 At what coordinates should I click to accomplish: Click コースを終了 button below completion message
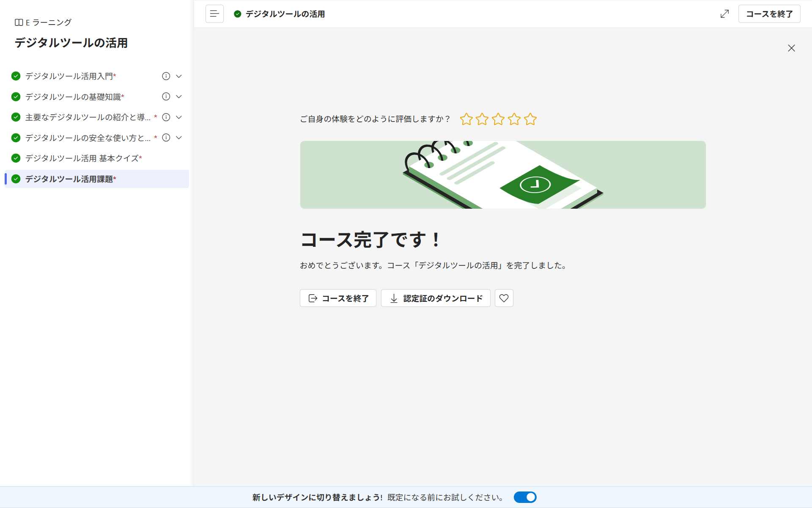tap(338, 298)
